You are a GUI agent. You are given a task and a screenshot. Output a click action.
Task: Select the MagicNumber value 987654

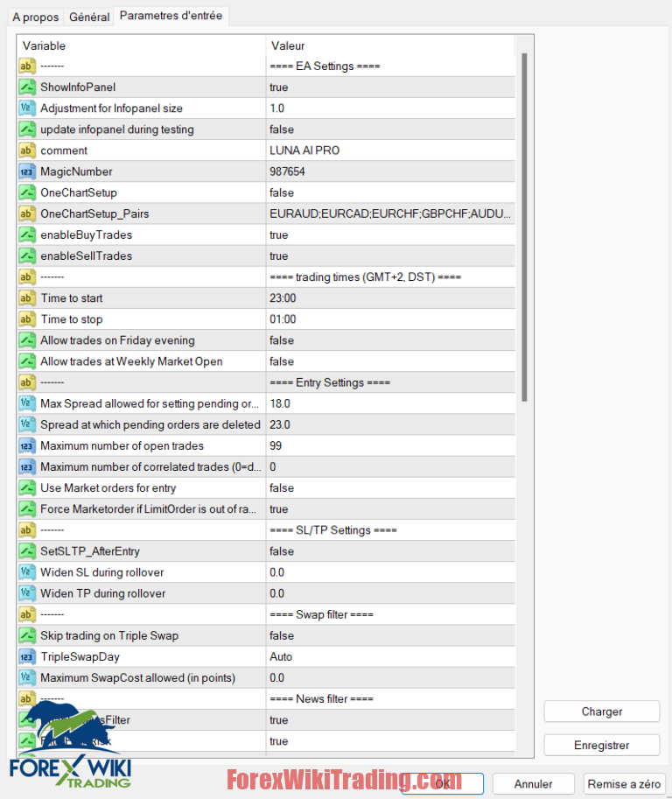(x=391, y=172)
